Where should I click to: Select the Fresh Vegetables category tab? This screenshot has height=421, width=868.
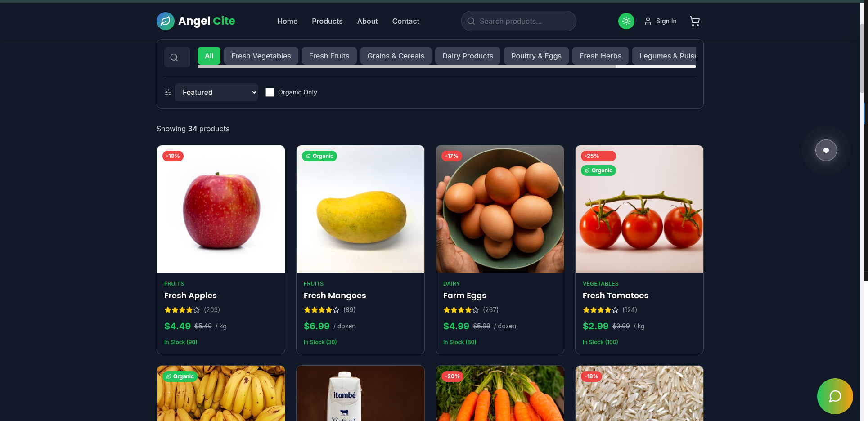click(x=261, y=56)
